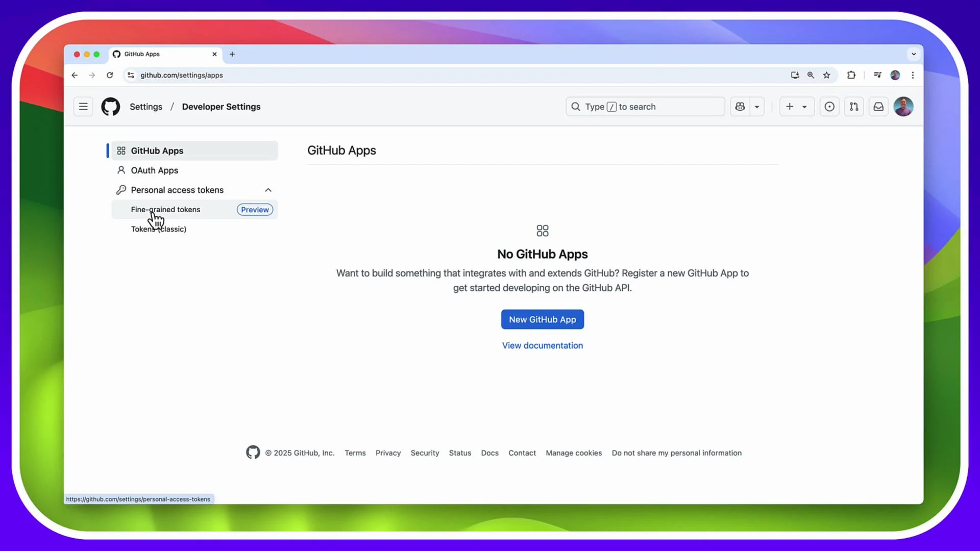The width and height of the screenshot is (980, 551).
Task: Close the GitHub Apps tab
Action: (214, 54)
